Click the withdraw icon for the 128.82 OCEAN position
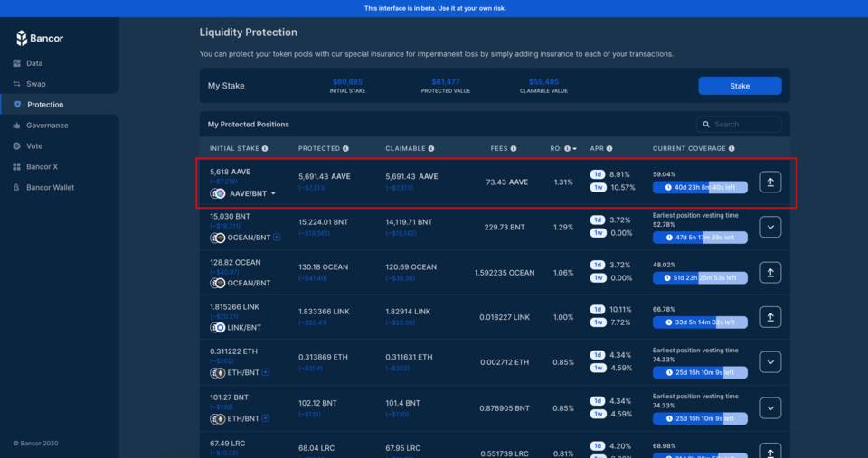868x458 pixels. pyautogui.click(x=770, y=272)
